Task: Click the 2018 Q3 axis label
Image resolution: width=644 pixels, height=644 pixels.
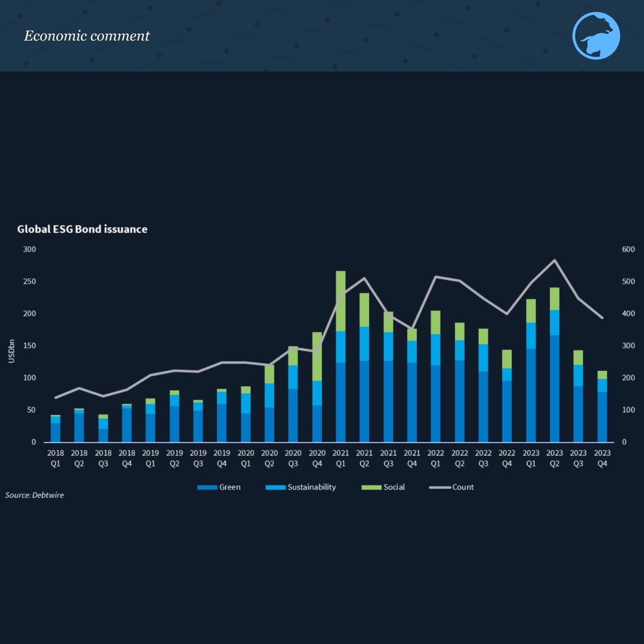Action: pos(103,458)
